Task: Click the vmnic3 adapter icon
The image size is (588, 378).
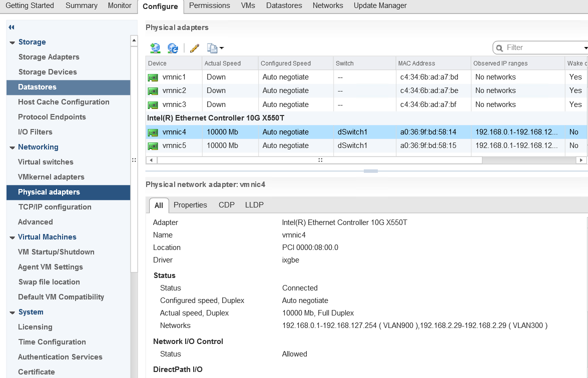Action: click(153, 105)
